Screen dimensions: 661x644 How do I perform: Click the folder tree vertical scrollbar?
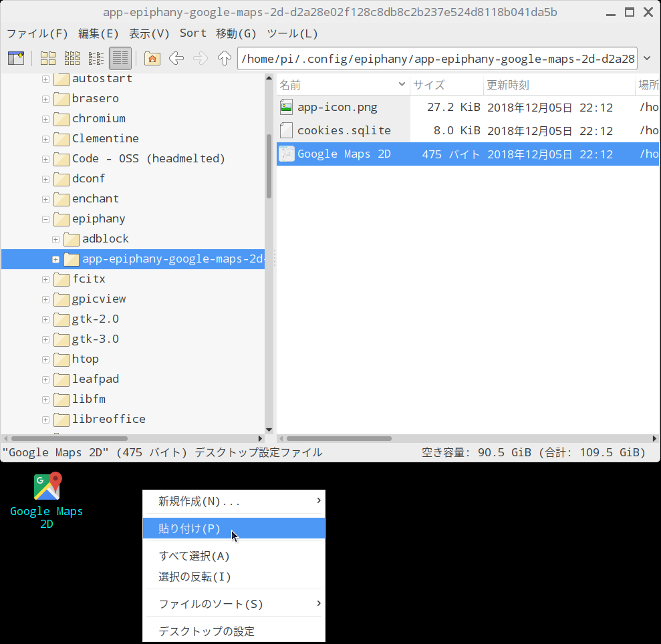tap(269, 166)
